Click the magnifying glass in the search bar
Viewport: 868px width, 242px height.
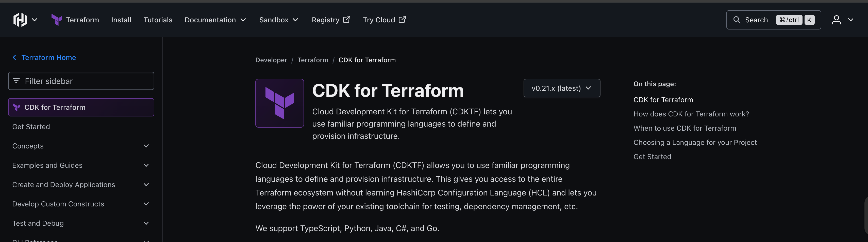pyautogui.click(x=737, y=20)
